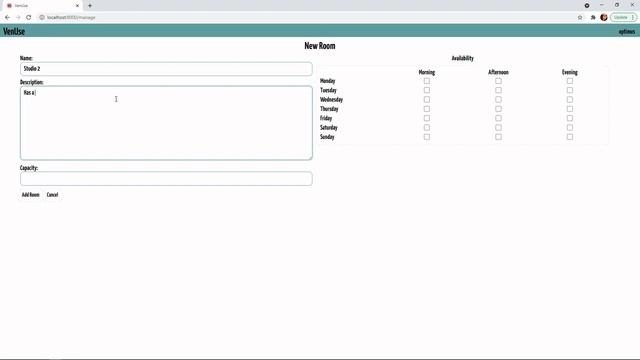Image resolution: width=640 pixels, height=360 pixels.
Task: Click the Morning column header
Action: pos(427,72)
